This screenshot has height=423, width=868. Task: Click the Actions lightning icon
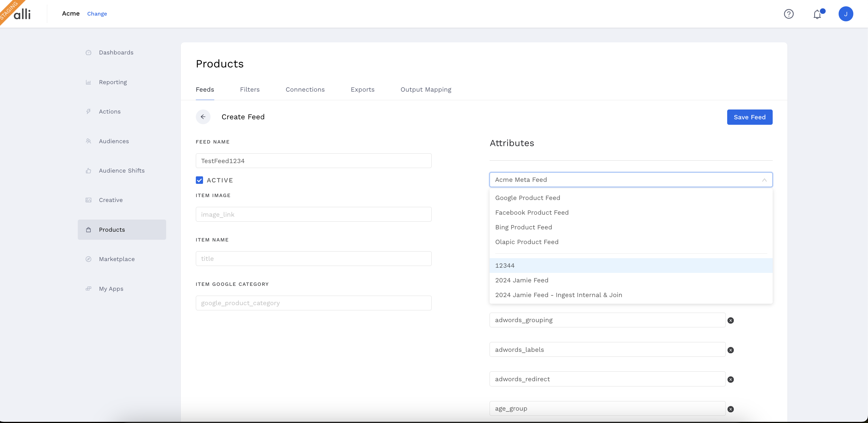pos(88,112)
